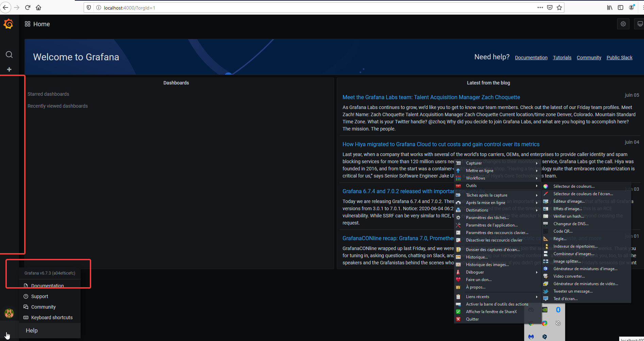The width and height of the screenshot is (644, 341).
Task: Open the Tutorials link in the Grafana header
Action: point(562,57)
